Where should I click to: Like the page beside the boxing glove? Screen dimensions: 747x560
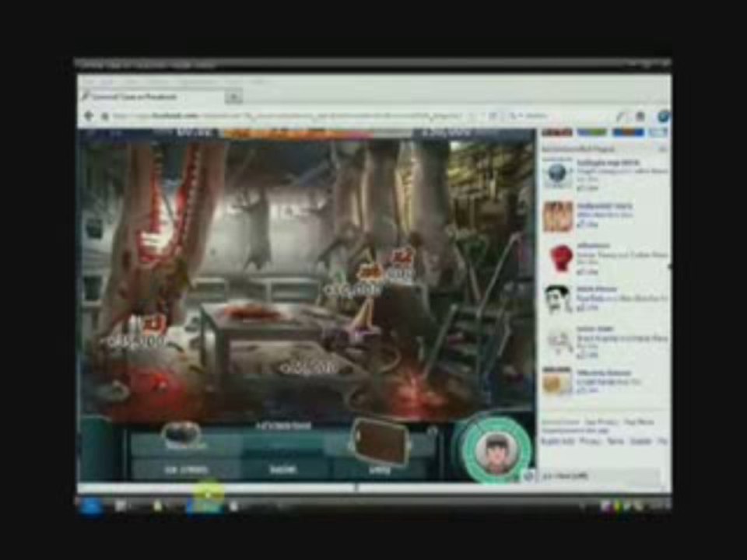587,272
